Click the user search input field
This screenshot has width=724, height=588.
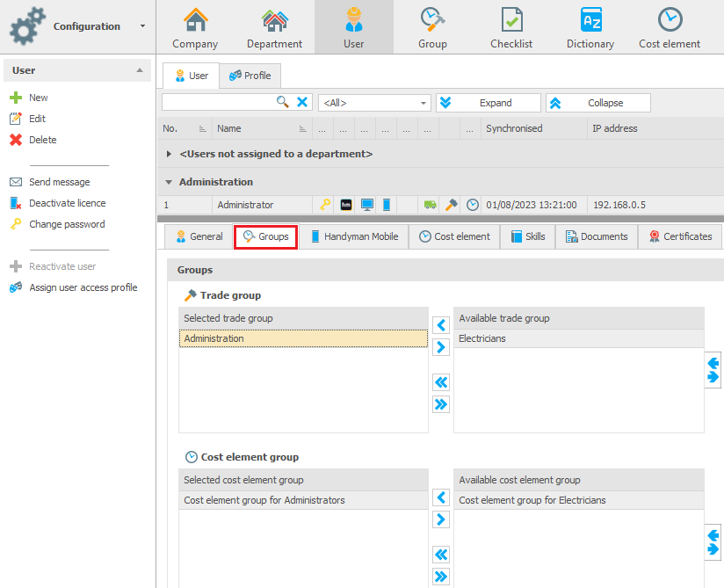point(218,102)
